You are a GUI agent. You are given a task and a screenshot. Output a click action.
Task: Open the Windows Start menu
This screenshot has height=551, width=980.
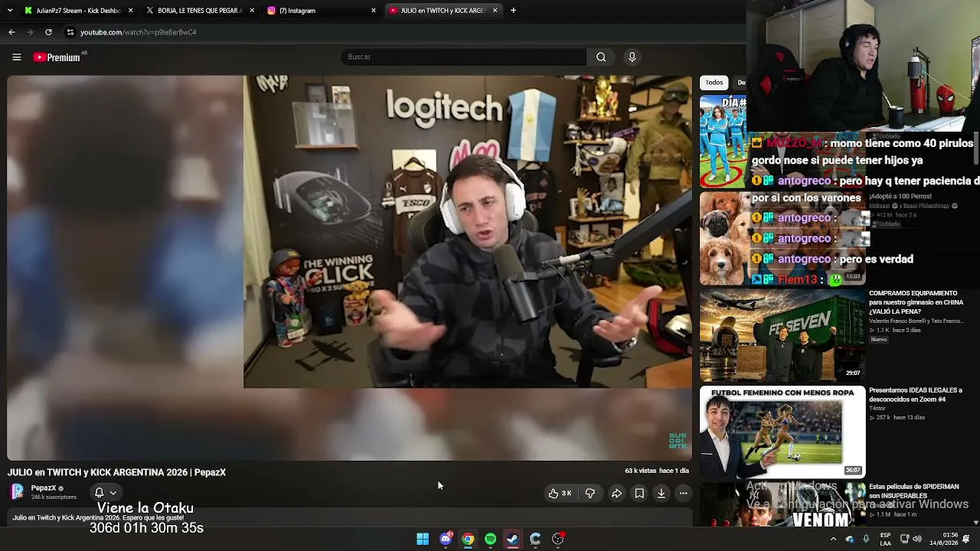click(423, 539)
